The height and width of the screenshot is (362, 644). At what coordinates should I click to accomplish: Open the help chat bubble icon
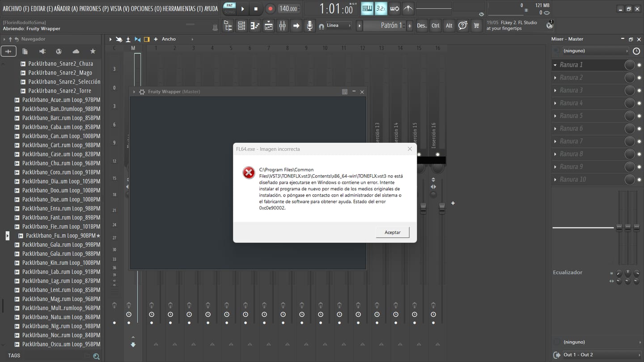pos(463,26)
